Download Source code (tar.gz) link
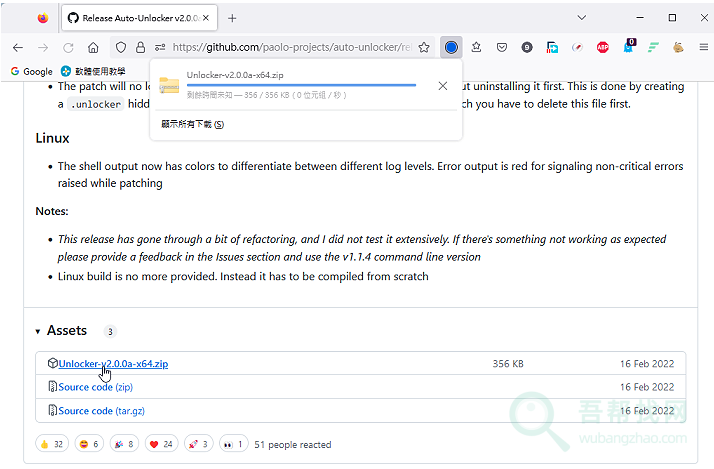714x469 pixels. (102, 411)
